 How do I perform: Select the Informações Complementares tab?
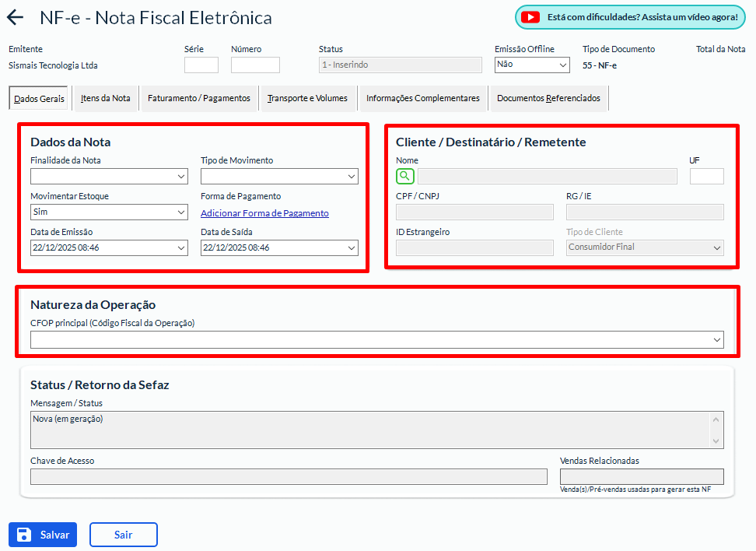pyautogui.click(x=422, y=99)
